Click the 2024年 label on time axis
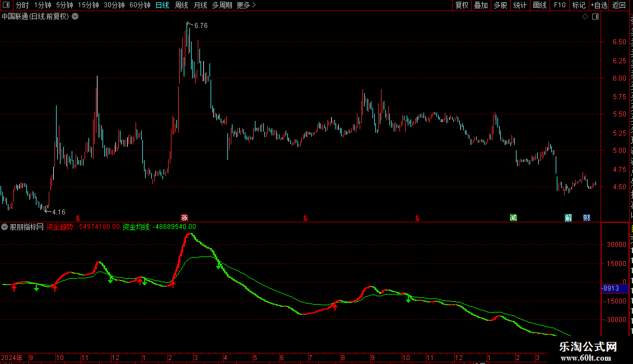This screenshot has height=364, width=633. [x=11, y=357]
